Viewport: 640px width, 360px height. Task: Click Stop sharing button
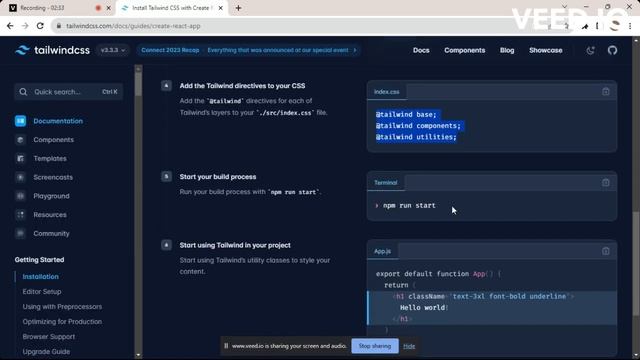pos(375,346)
